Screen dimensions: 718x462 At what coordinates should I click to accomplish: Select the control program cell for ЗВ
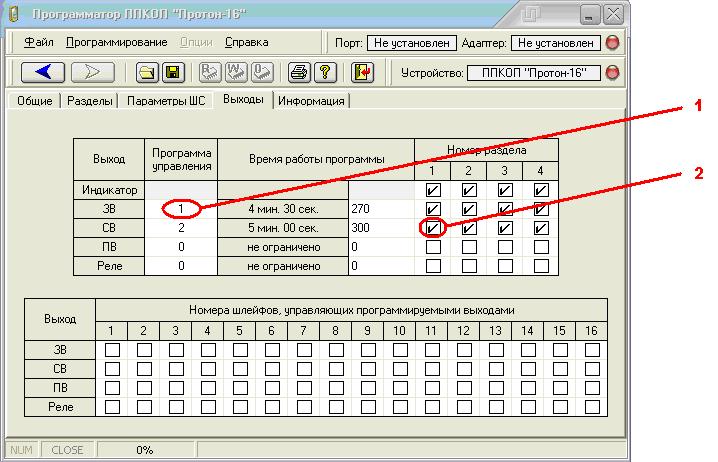(x=181, y=209)
